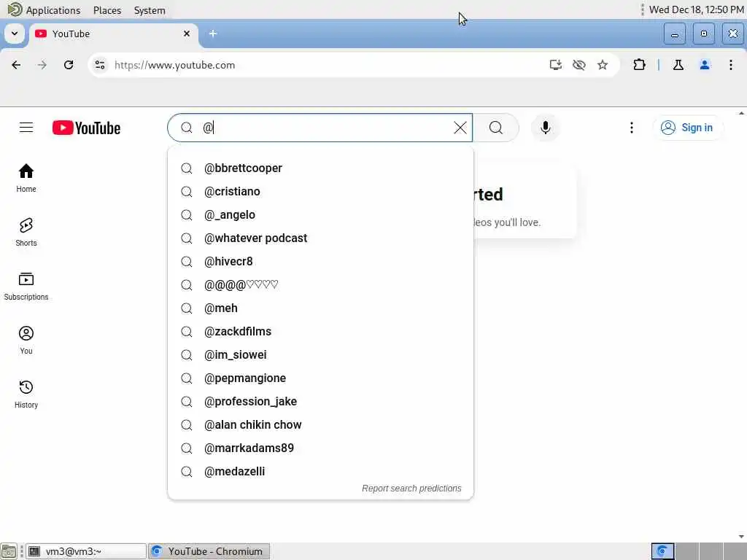View site information icon in address bar
Image resolution: width=747 pixels, height=560 pixels.
[99, 65]
